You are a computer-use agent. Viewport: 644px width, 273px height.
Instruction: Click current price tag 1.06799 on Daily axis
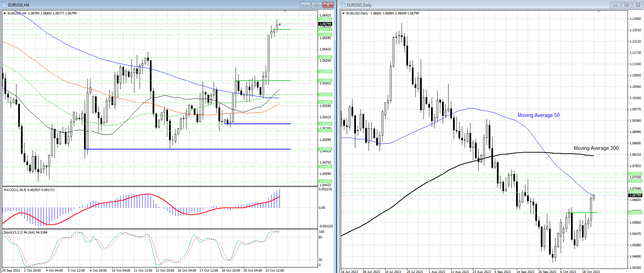point(635,195)
